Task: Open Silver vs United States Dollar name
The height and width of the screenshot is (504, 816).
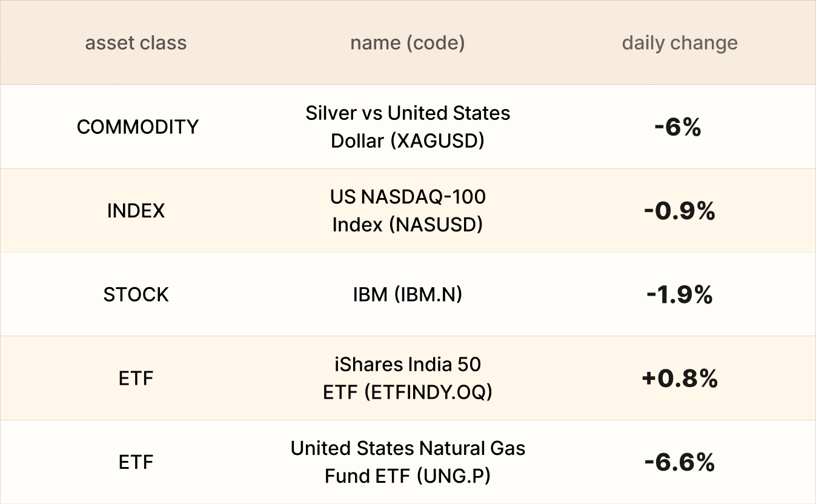Action: coord(408,127)
